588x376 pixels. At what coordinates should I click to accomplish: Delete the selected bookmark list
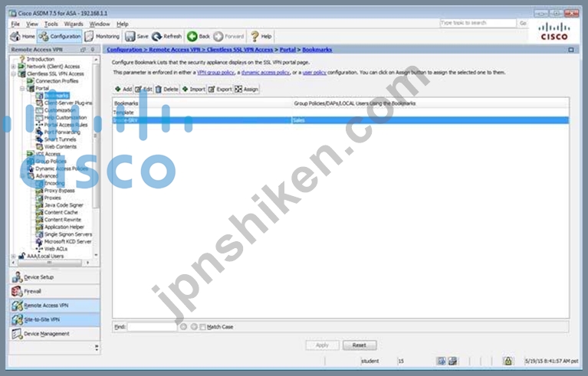167,89
